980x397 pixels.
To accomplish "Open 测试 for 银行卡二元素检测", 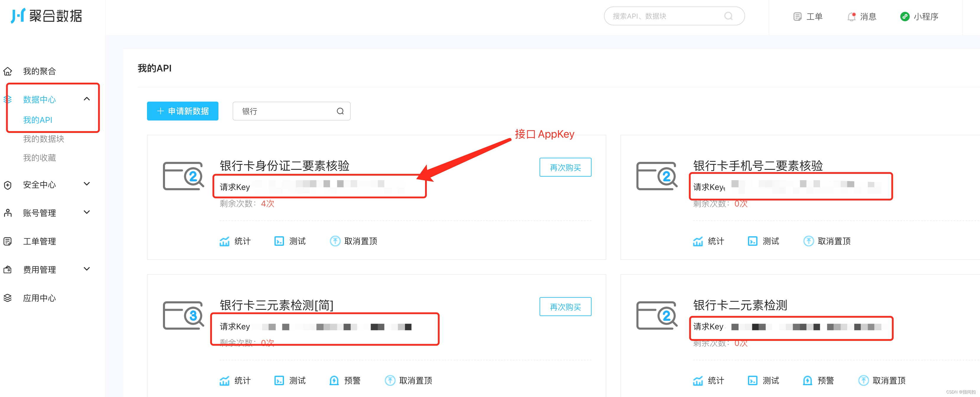I will click(763, 381).
